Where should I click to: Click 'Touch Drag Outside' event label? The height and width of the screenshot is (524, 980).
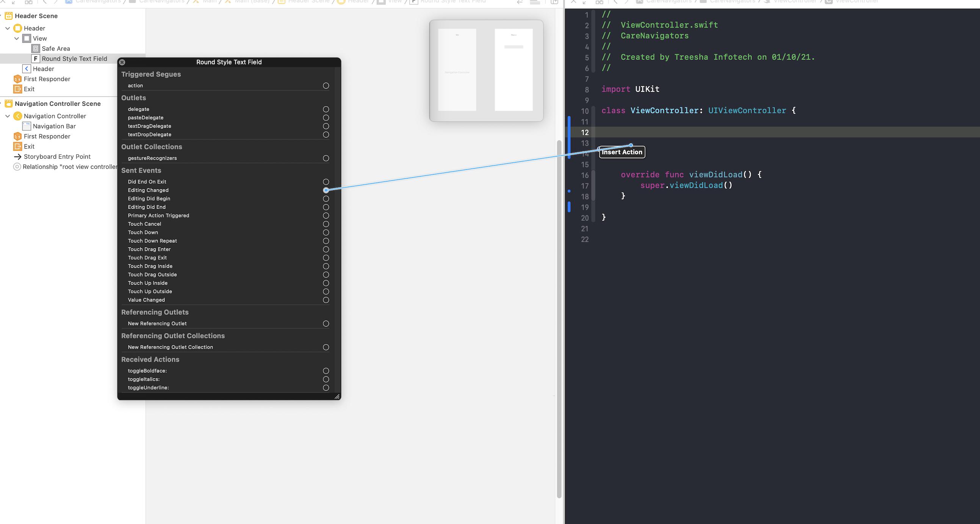[152, 275]
